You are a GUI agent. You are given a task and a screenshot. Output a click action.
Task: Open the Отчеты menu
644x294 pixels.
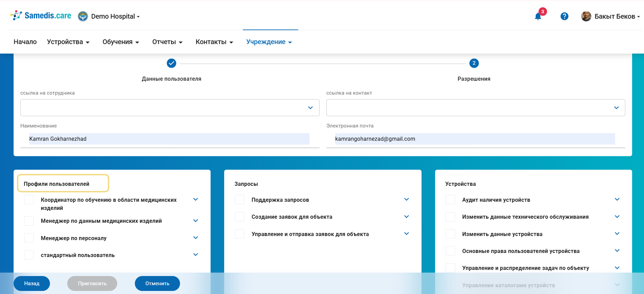pyautogui.click(x=167, y=42)
